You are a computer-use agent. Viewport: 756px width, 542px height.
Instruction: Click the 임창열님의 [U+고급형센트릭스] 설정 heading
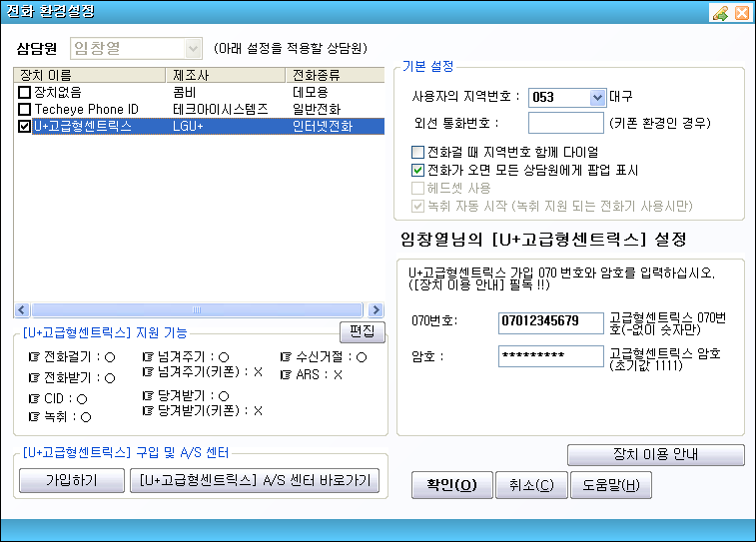[543, 239]
